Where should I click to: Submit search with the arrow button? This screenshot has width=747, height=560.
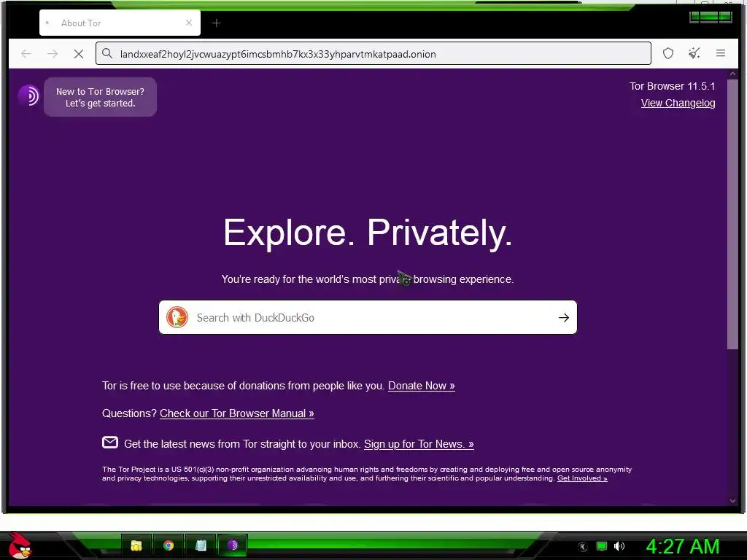point(564,318)
